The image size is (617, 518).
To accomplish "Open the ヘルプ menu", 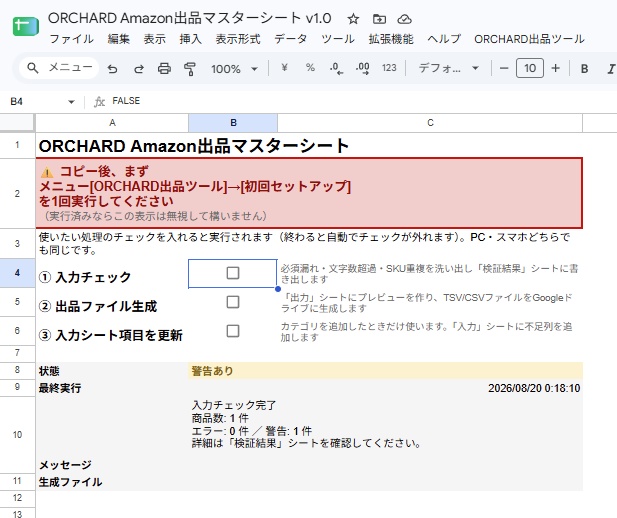I will 444,39.
